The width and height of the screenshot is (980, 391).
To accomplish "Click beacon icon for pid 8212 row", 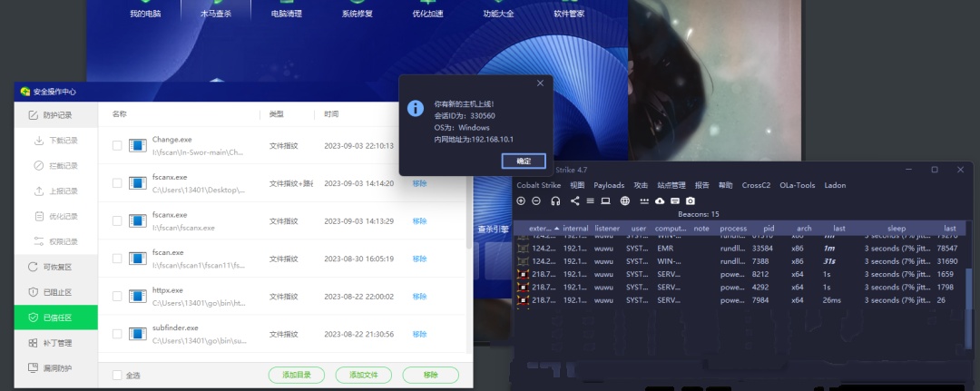I will (522, 274).
